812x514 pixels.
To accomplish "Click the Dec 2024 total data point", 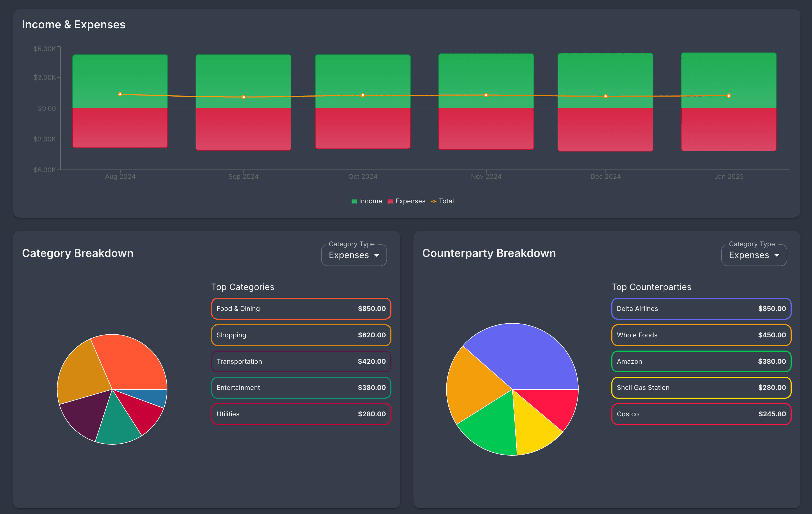I will 605,97.
